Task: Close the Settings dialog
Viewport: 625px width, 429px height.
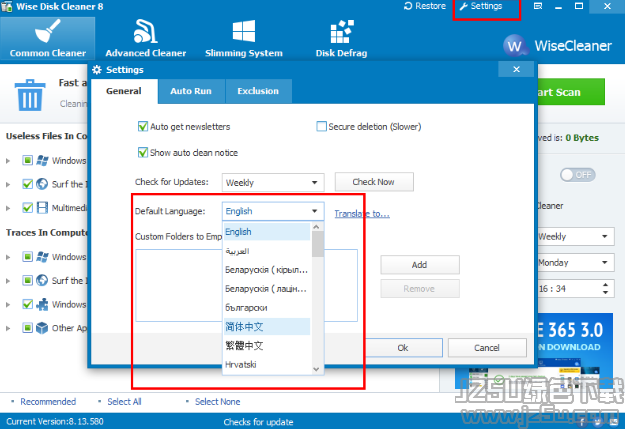Action: (516, 69)
